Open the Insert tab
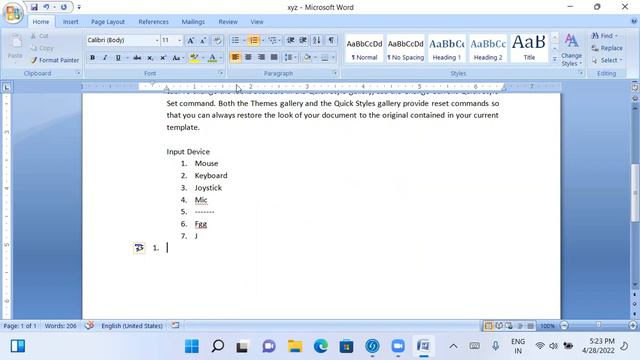This screenshot has height=360, width=640. click(x=71, y=22)
